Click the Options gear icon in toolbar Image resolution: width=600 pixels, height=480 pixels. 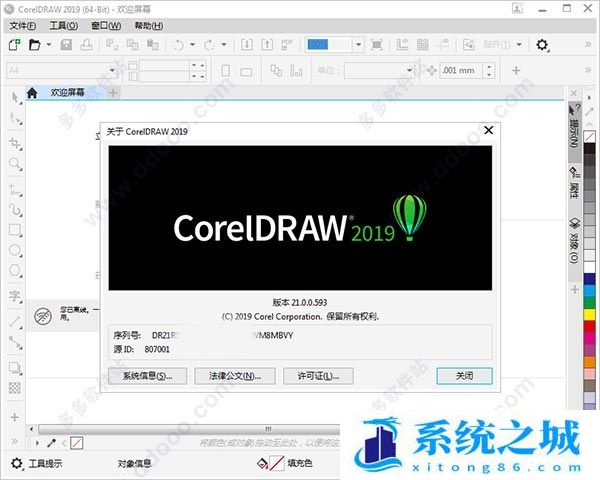point(542,45)
